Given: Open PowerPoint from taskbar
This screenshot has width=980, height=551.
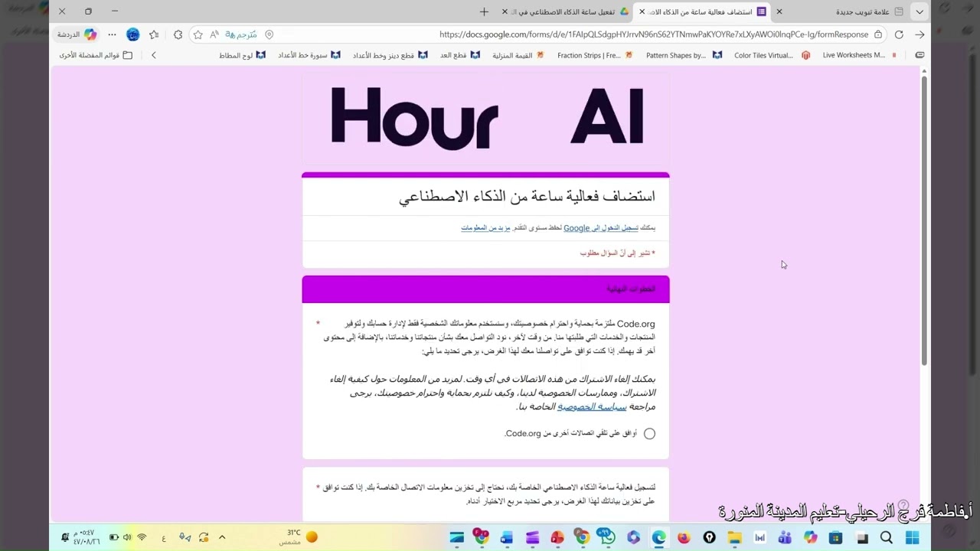Looking at the screenshot, I should (x=557, y=538).
